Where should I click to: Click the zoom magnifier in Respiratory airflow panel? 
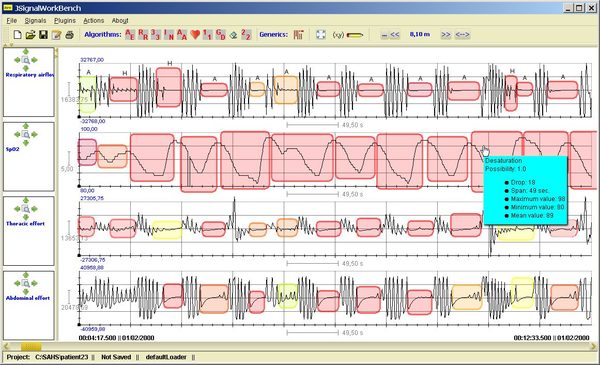click(x=26, y=60)
